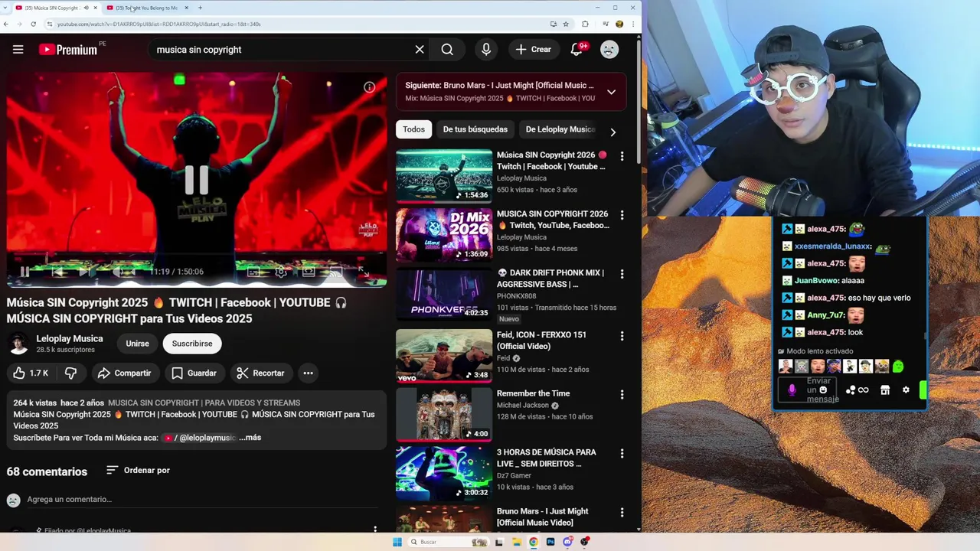Screen dimensions: 980x551
Task: Skip to next video in player
Action: pyautogui.click(x=84, y=272)
